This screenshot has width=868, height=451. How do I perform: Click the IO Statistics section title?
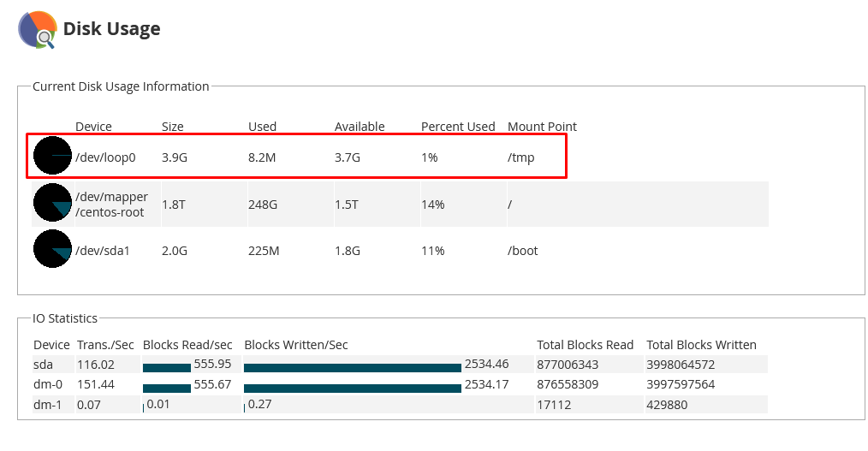tap(65, 318)
